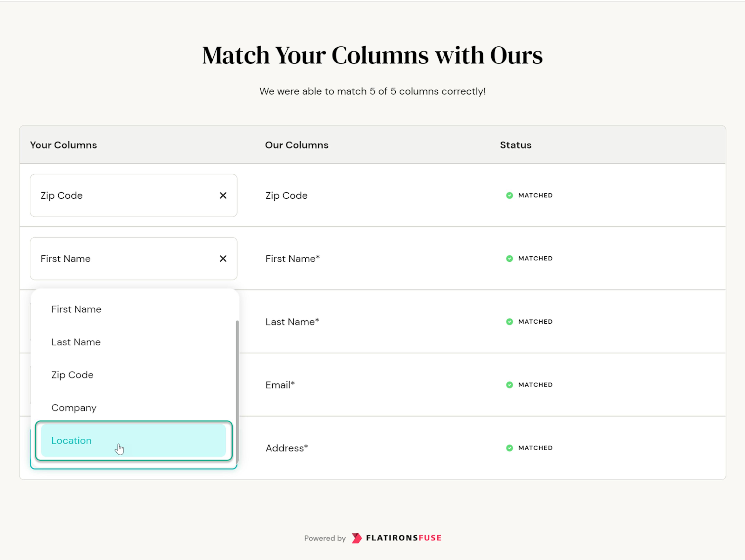Click the Address* label in Our Columns
This screenshot has height=560, width=745.
(x=287, y=448)
